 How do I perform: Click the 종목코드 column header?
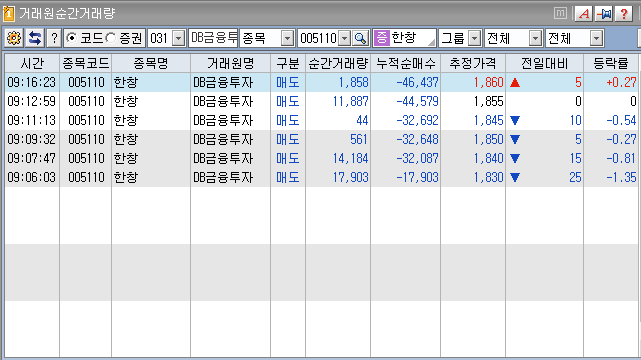[85, 63]
